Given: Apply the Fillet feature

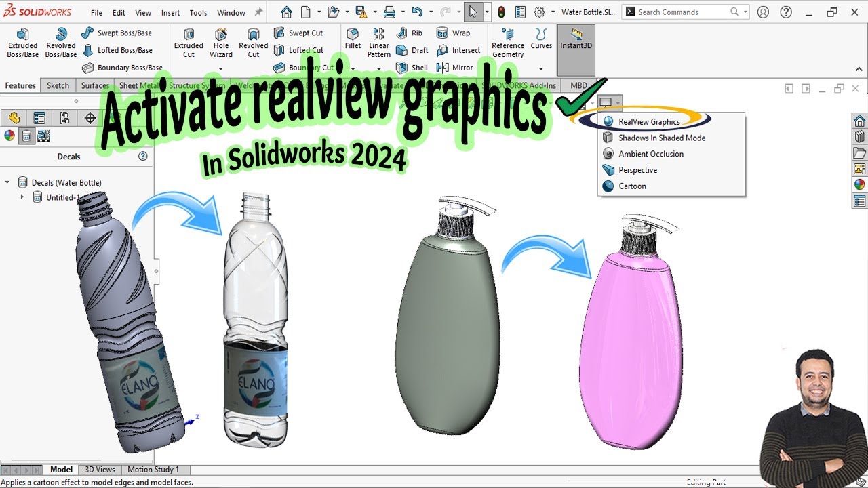Looking at the screenshot, I should tap(353, 39).
